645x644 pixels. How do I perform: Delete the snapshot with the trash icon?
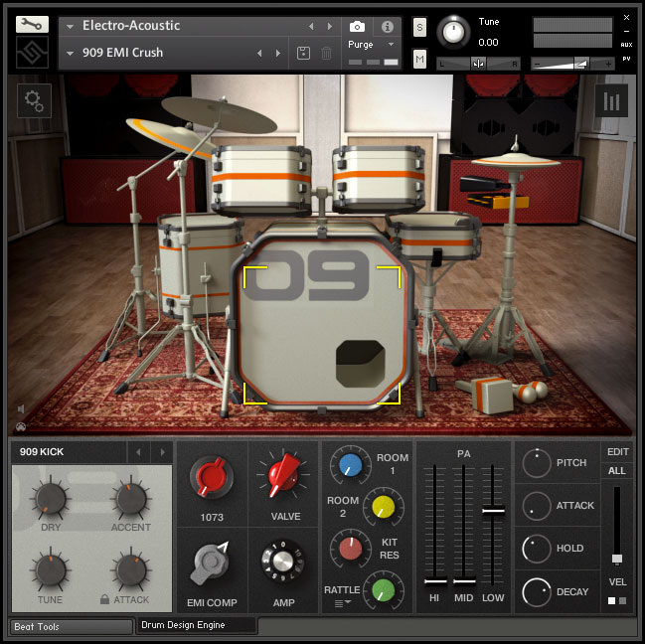coord(326,53)
